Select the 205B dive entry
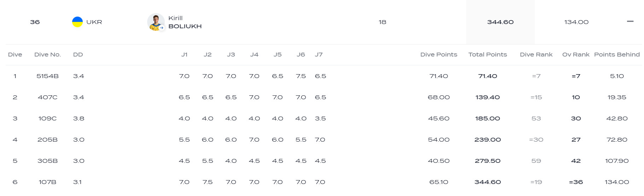 47,140
